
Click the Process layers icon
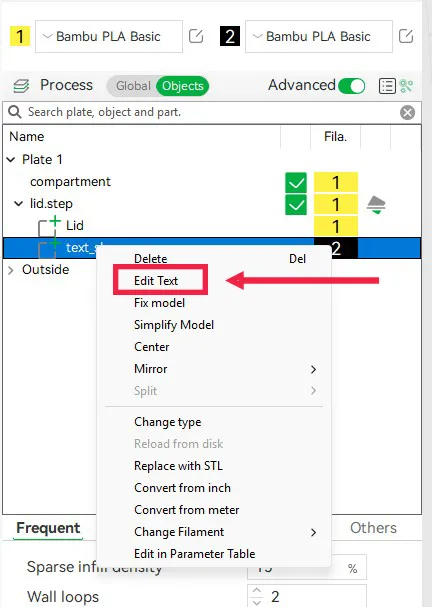pos(21,86)
